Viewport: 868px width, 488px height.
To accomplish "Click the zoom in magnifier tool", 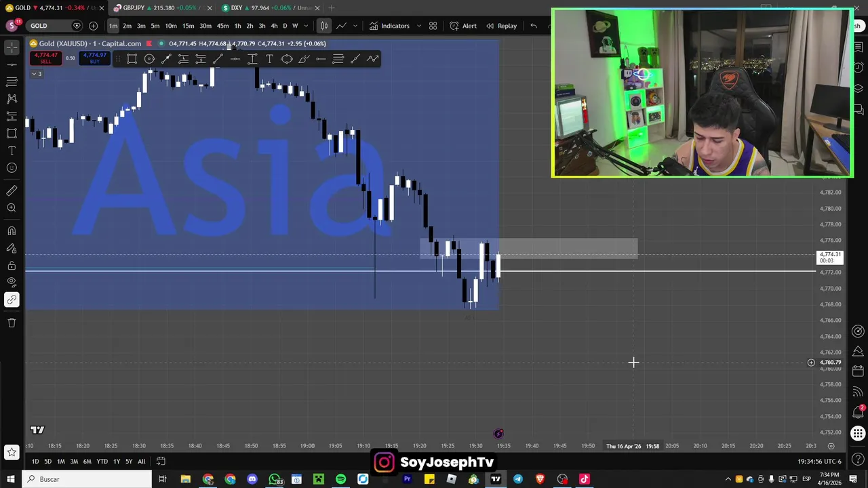I will click(12, 208).
